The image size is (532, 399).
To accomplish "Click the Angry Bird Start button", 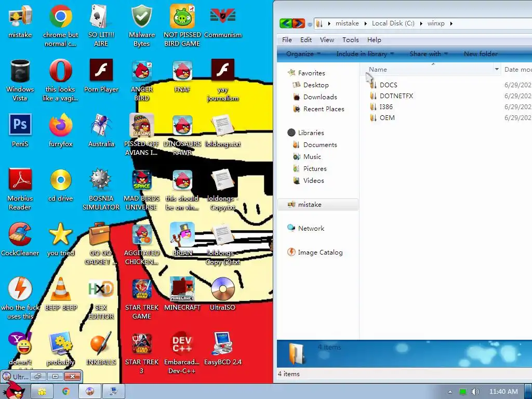I will point(14,391).
